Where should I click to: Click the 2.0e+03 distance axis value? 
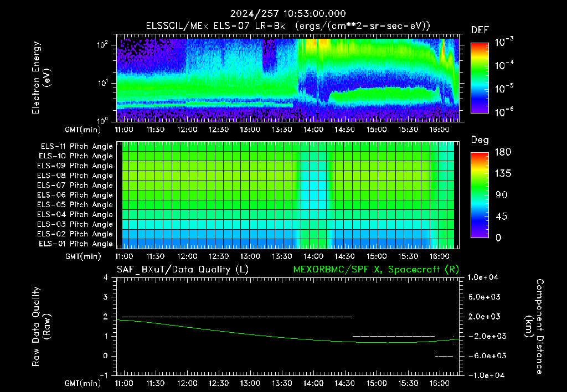point(484,316)
